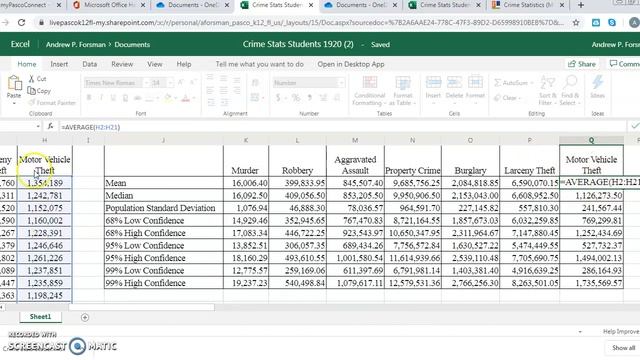Click the Show all button
Image resolution: width=640 pixels, height=360 pixels.
(623, 347)
